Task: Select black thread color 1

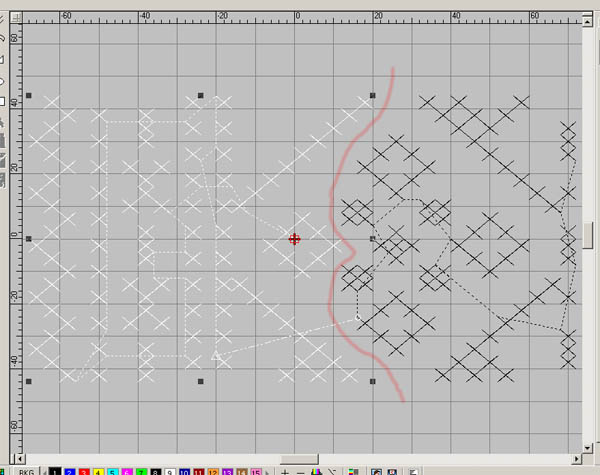Action: (x=55, y=472)
